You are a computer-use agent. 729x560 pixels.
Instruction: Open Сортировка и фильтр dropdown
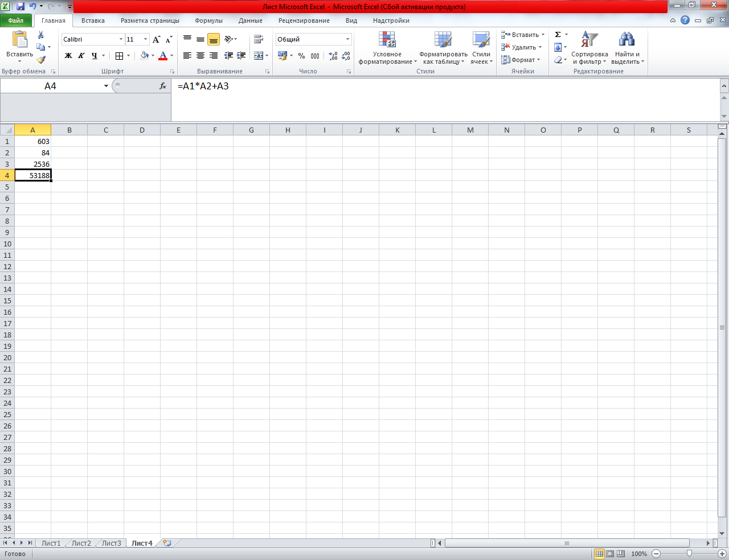tap(589, 48)
